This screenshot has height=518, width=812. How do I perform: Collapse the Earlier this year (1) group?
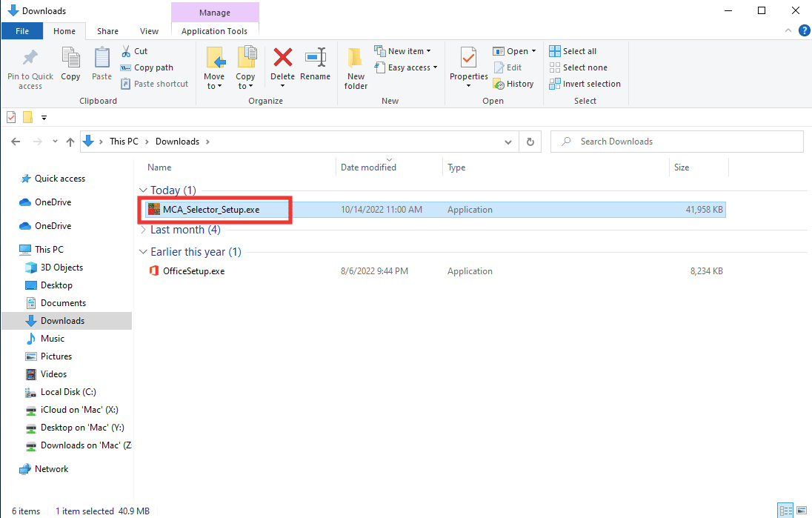pos(144,252)
